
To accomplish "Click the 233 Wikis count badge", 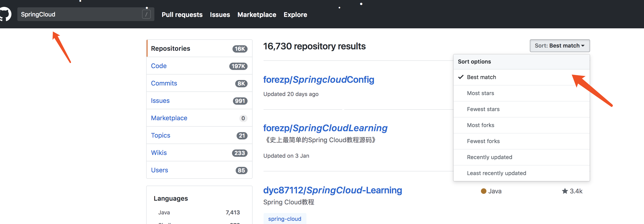I will (240, 153).
